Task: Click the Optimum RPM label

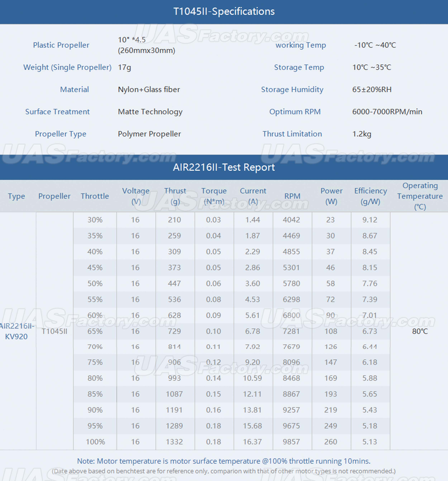Action: click(x=295, y=112)
